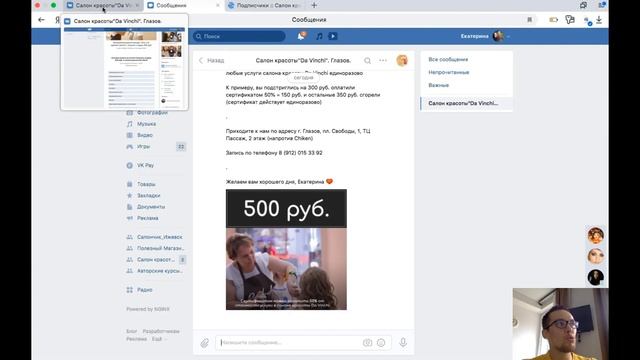Open Закладки bookmarks in the sidebar
Viewport: 640px width, 360px height.
148,196
